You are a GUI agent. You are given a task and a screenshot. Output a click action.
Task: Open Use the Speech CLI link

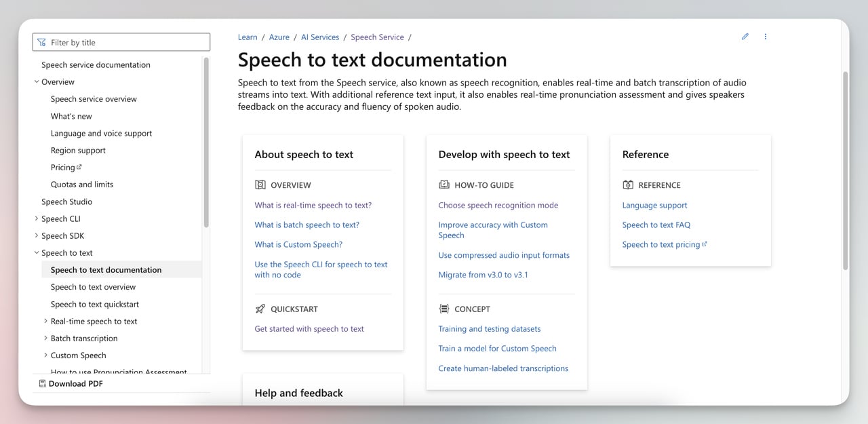[x=321, y=270]
